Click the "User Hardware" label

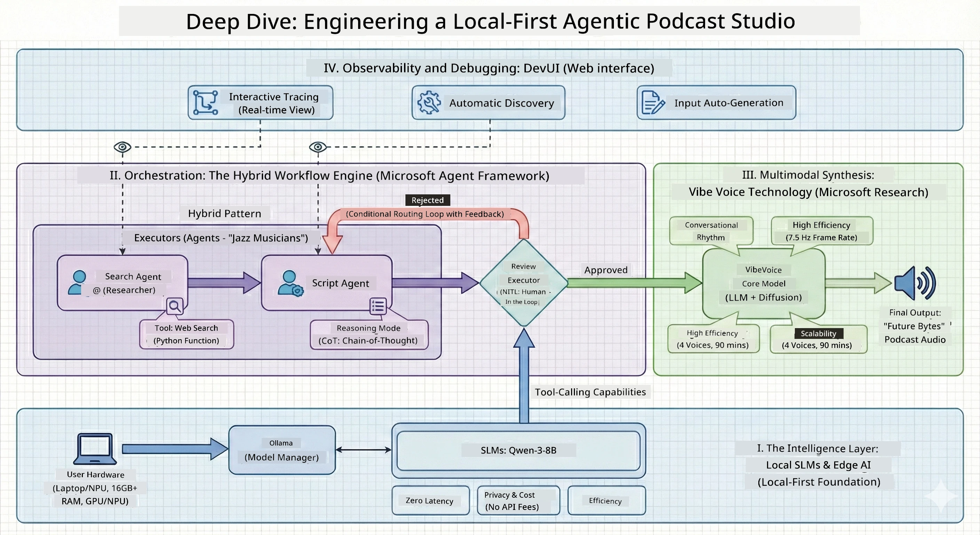[x=95, y=475]
